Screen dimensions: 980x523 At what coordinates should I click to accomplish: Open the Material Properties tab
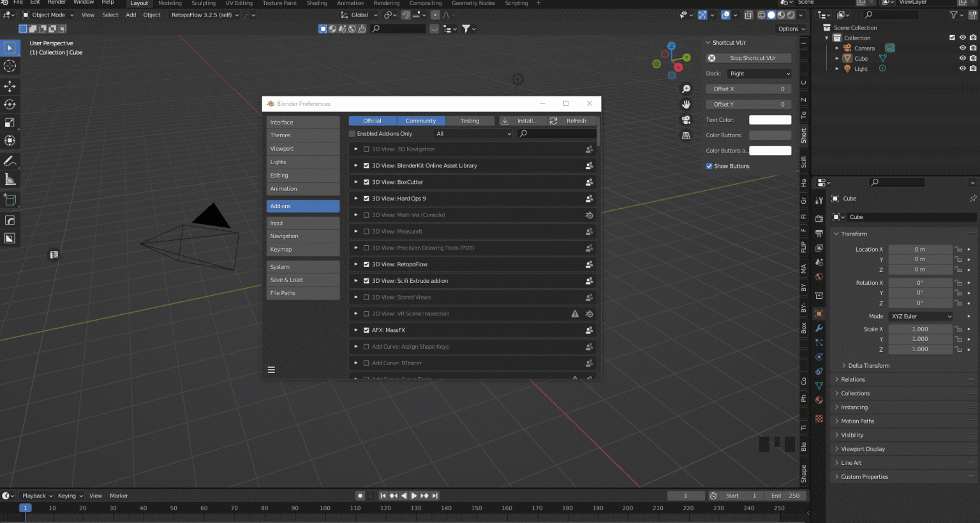tap(819, 400)
